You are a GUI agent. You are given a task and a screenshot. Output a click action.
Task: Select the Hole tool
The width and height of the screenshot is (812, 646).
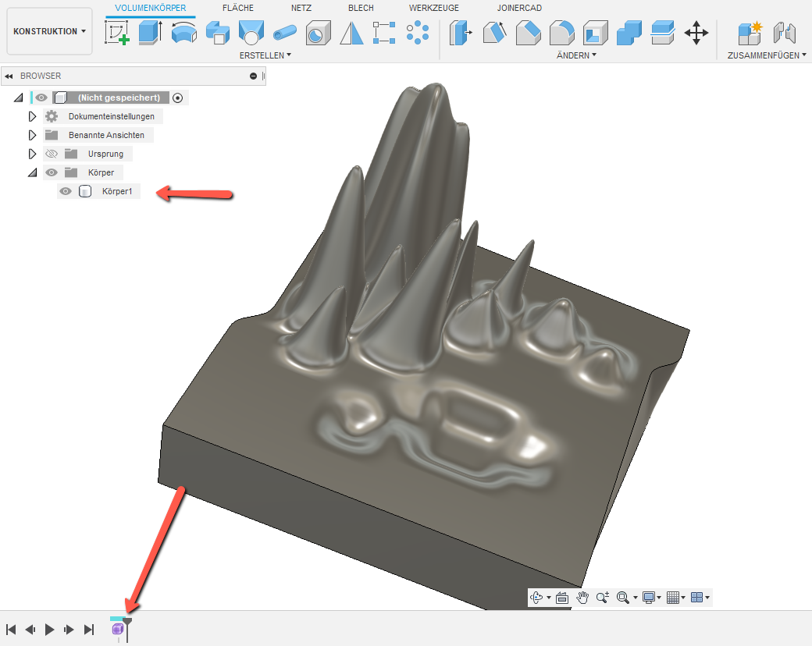[318, 33]
